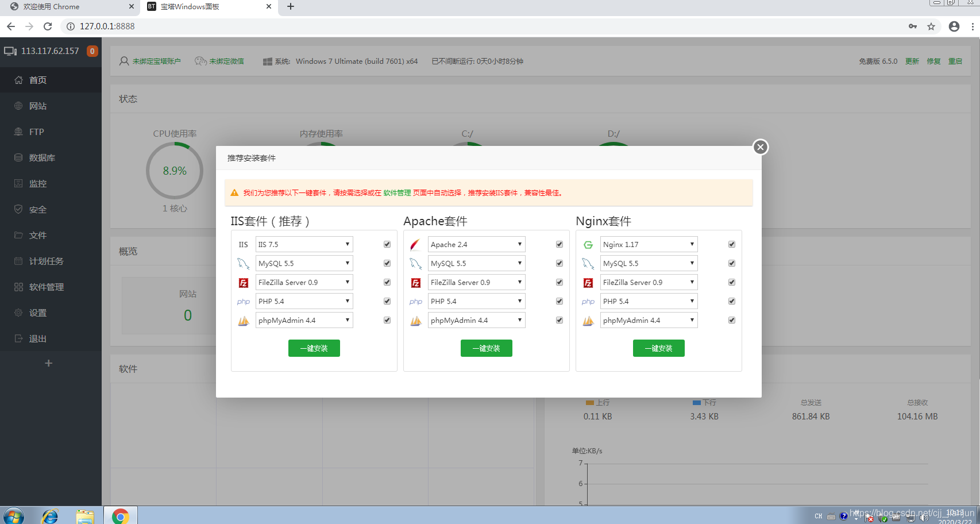980x524 pixels.
Task: Click one-click install for the Apache suite
Action: click(487, 348)
